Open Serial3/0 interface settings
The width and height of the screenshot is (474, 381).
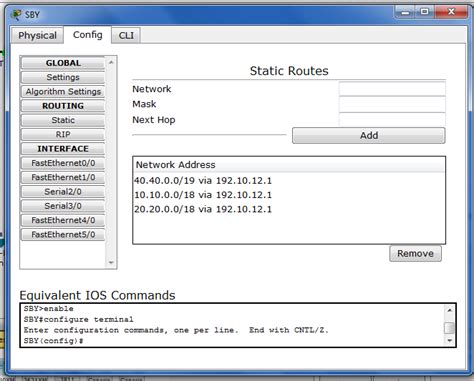[x=63, y=206]
